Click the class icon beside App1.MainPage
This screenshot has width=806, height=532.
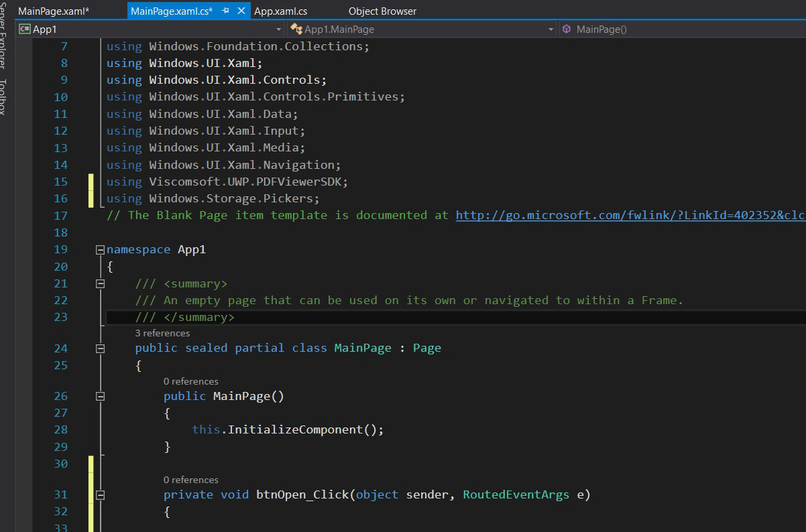[x=296, y=29]
